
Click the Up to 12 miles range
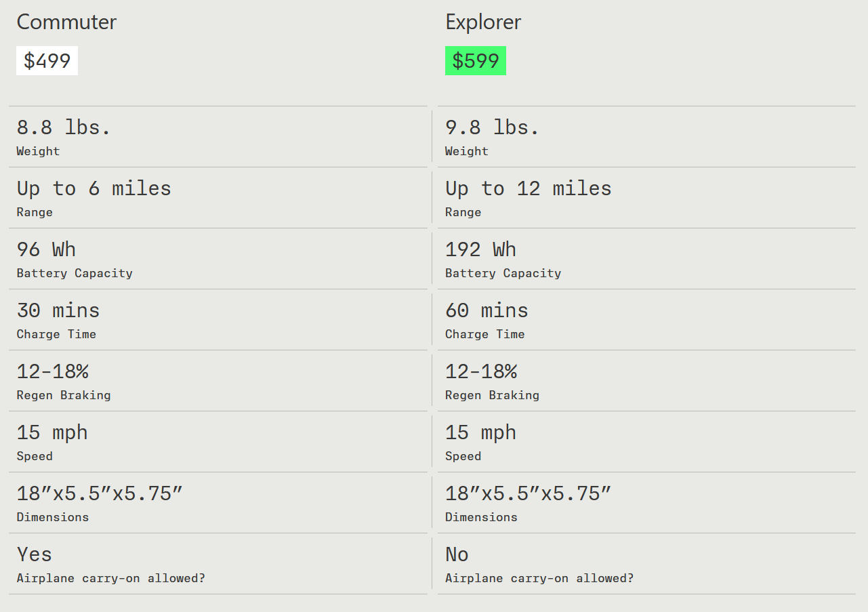(528, 188)
